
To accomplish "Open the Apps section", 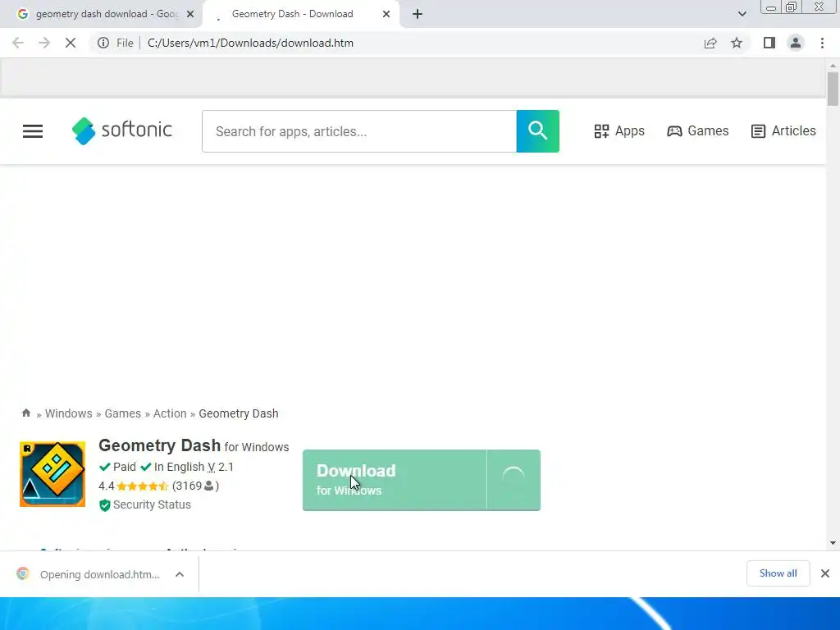I will pos(619,131).
